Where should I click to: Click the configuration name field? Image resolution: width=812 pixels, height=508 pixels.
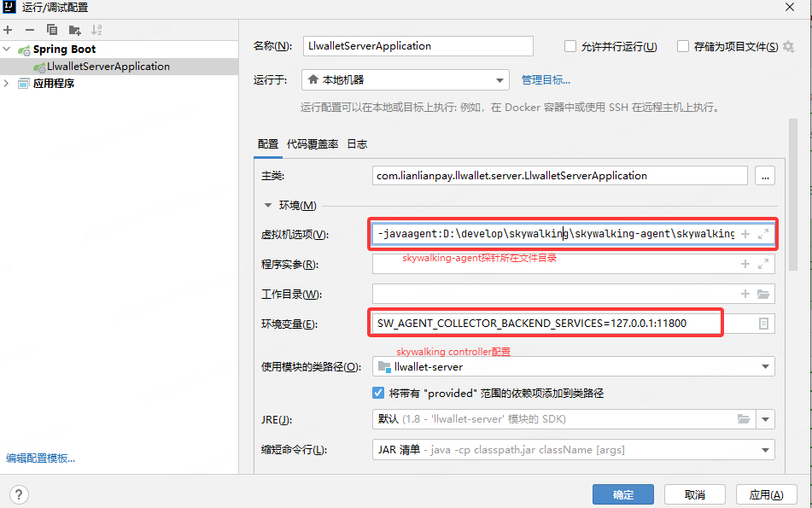point(418,46)
